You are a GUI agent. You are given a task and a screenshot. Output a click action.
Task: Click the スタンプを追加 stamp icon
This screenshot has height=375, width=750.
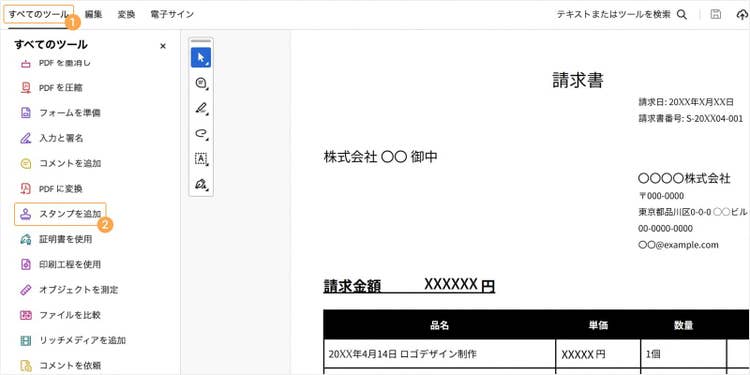[26, 214]
